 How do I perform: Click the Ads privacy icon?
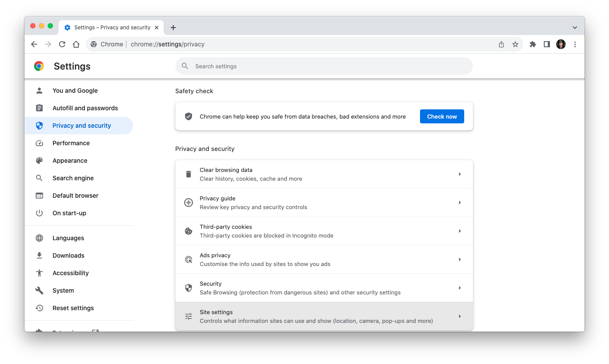tap(188, 259)
